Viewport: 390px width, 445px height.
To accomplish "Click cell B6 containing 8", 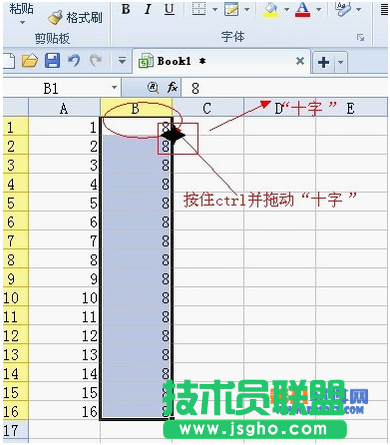I will tap(136, 221).
